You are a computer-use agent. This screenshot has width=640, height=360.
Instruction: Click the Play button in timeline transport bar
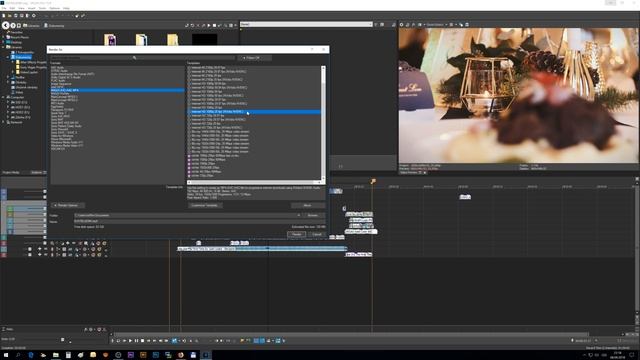(131, 340)
